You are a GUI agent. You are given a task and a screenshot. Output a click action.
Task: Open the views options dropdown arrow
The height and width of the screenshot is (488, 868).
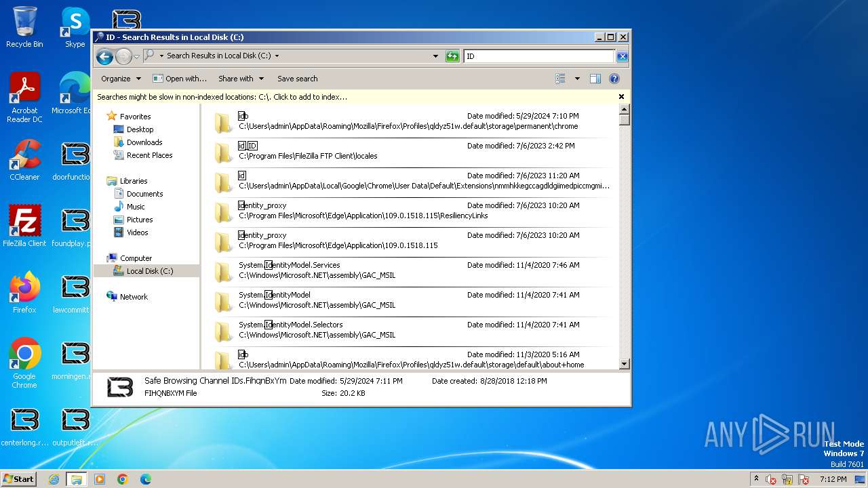(x=577, y=79)
